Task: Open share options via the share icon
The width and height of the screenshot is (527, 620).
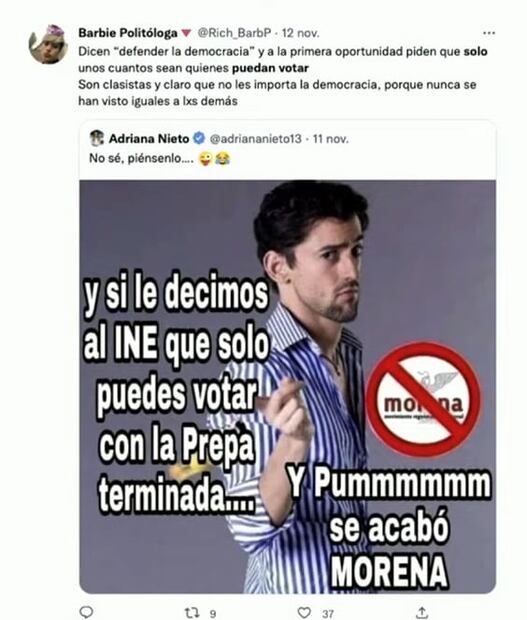Action: point(422,612)
